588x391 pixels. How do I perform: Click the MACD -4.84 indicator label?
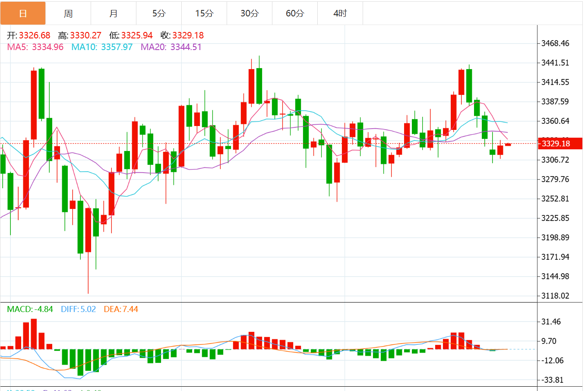(30, 309)
